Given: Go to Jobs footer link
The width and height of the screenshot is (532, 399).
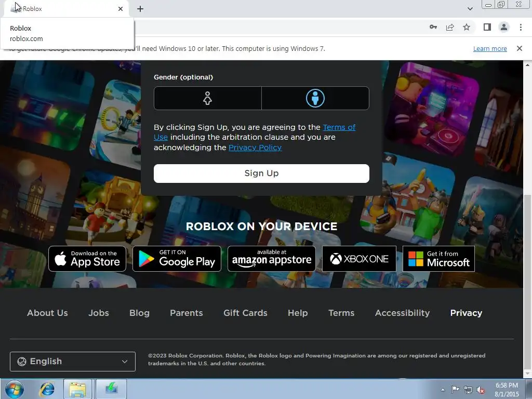Looking at the screenshot, I should [x=98, y=313].
